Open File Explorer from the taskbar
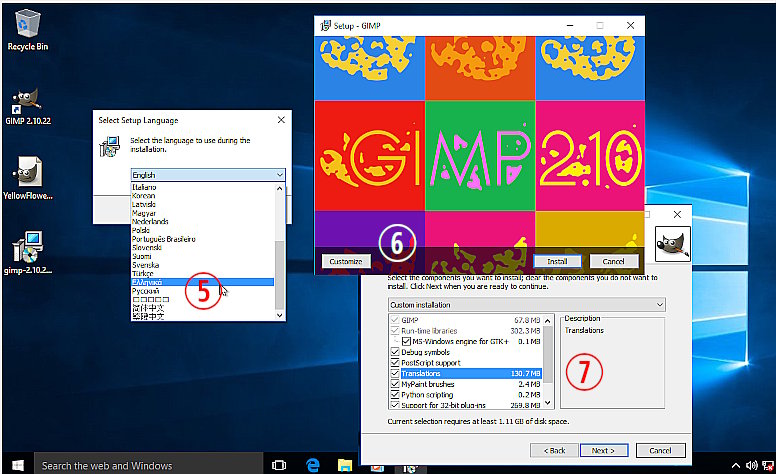Image resolution: width=776 pixels, height=474 pixels. pos(343,465)
